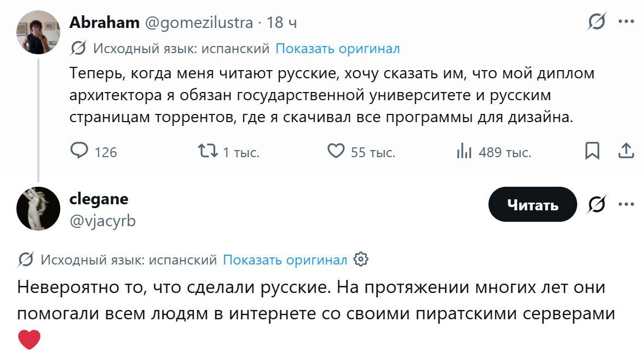Open clegane's profile avatar

(x=38, y=208)
